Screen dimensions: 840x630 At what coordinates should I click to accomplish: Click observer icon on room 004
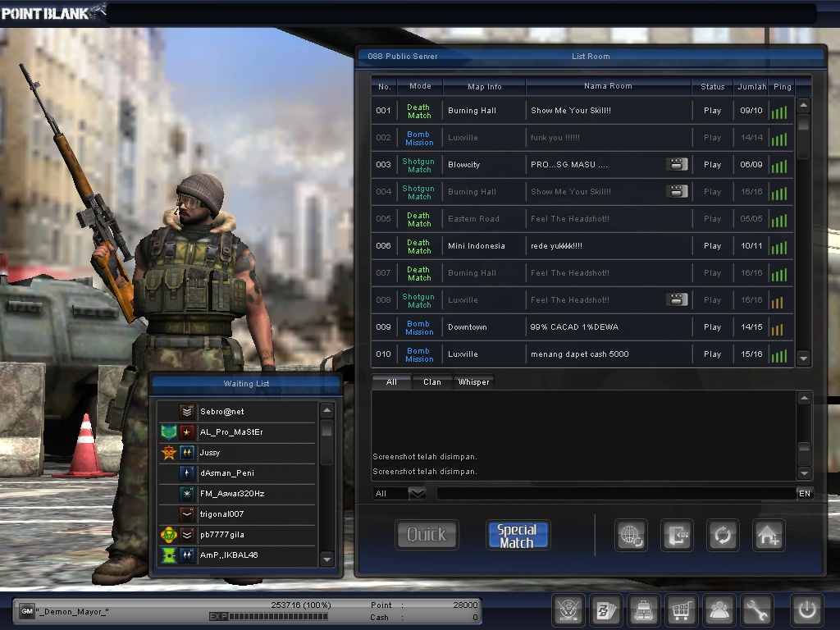tap(677, 190)
